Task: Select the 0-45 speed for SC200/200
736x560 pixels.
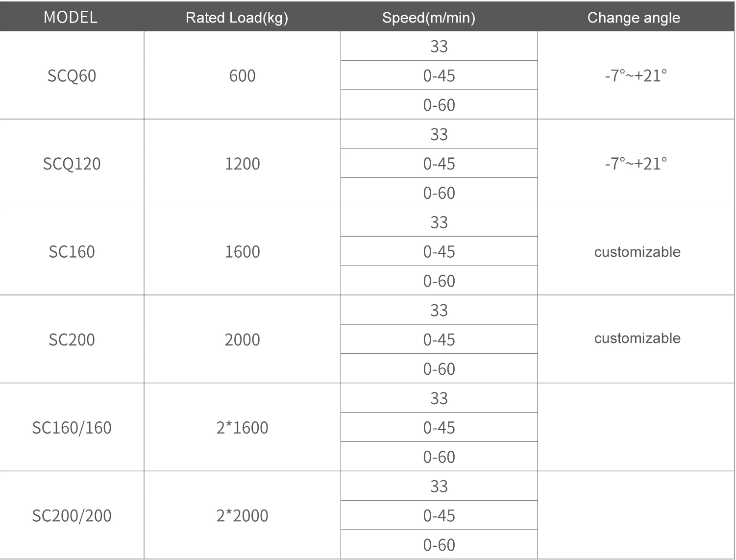Action: (439, 515)
